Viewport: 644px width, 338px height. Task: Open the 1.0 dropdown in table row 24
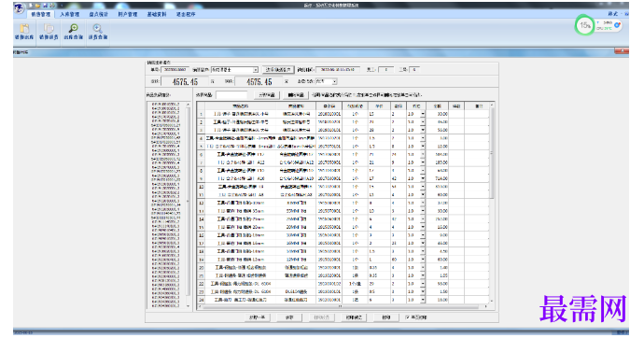tap(423, 301)
